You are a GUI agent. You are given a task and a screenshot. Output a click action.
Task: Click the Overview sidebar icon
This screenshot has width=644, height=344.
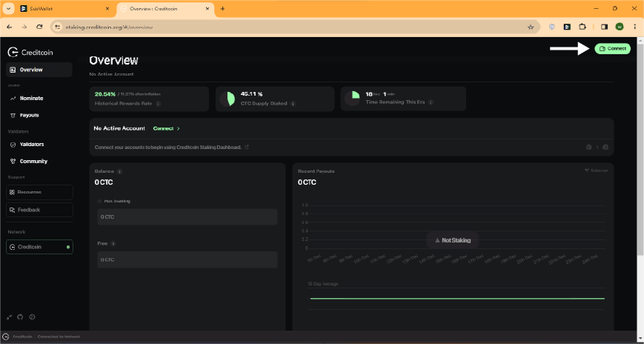pos(13,70)
